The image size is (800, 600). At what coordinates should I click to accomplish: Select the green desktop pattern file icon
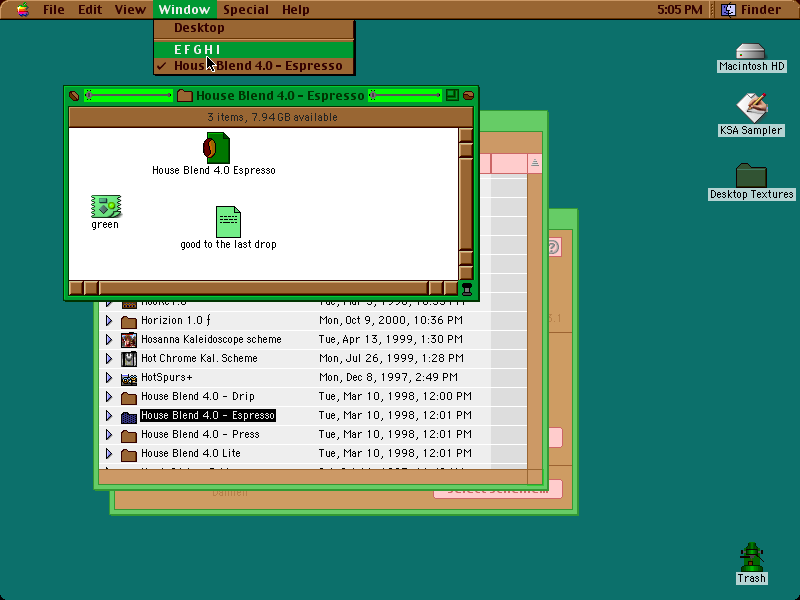point(106,206)
